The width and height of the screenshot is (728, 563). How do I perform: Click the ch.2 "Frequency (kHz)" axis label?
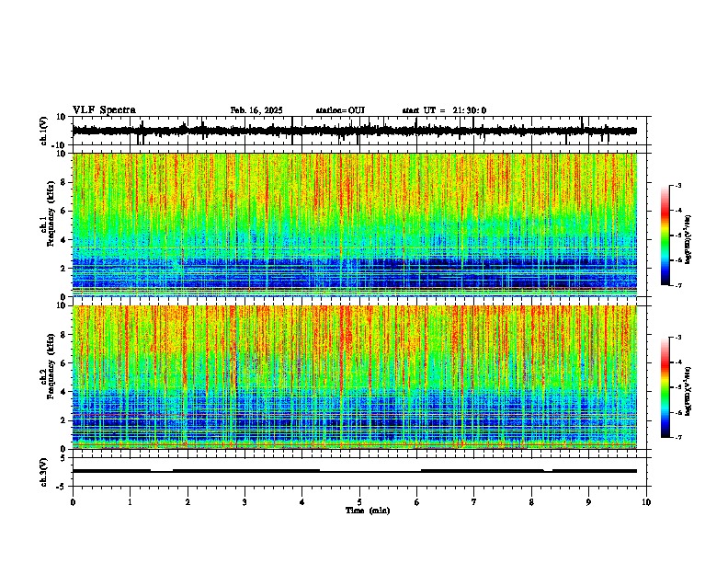click(x=50, y=367)
